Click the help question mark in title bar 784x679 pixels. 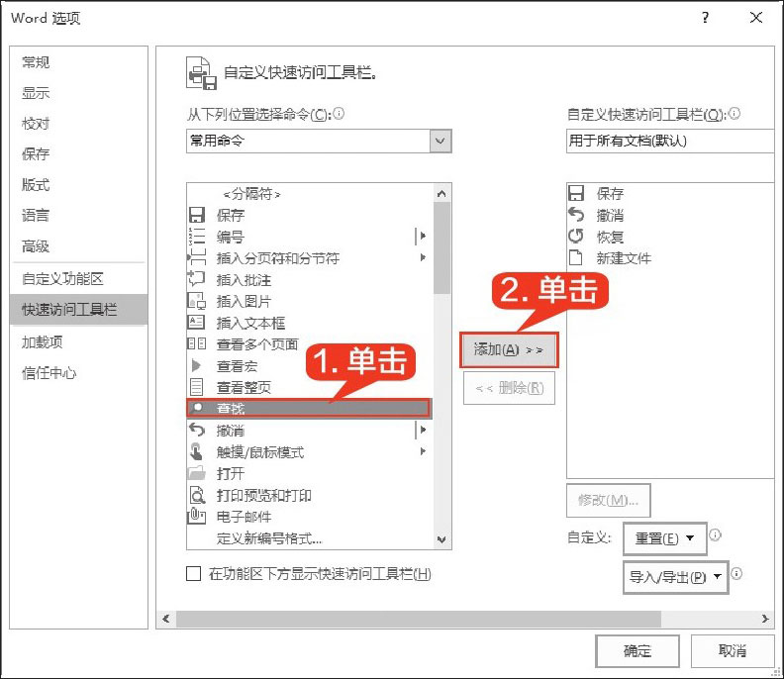pos(705,18)
